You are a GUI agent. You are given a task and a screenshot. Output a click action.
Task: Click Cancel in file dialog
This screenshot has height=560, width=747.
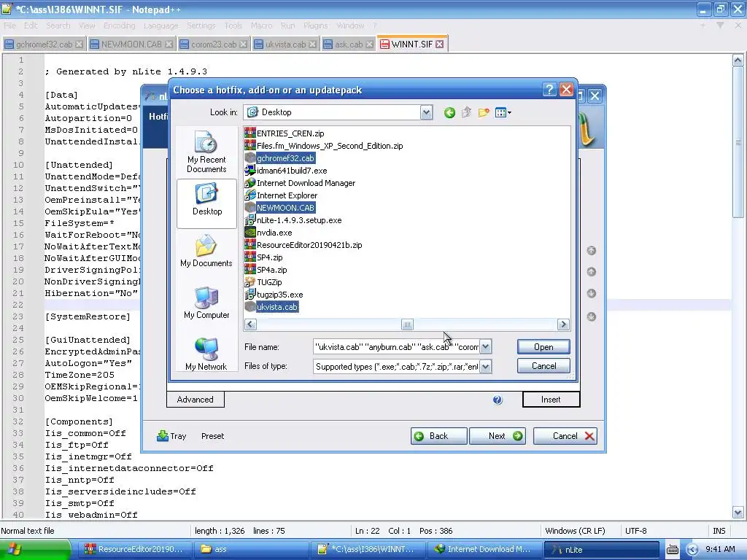click(543, 366)
